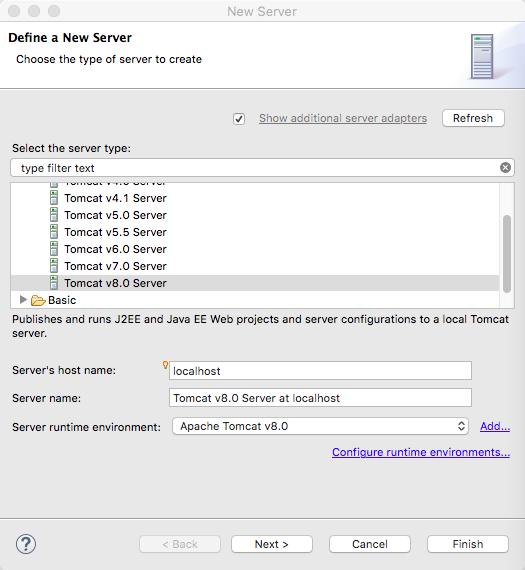Viewport: 525px width, 570px height.
Task: Click the Tomcat v5.0 Server icon
Action: (x=54, y=215)
